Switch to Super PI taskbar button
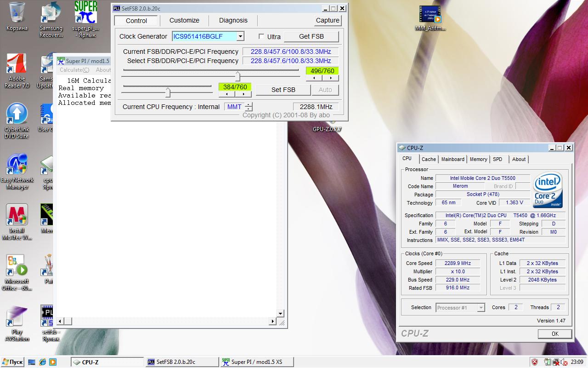Screen dimensions: 588x368 (x=256, y=362)
